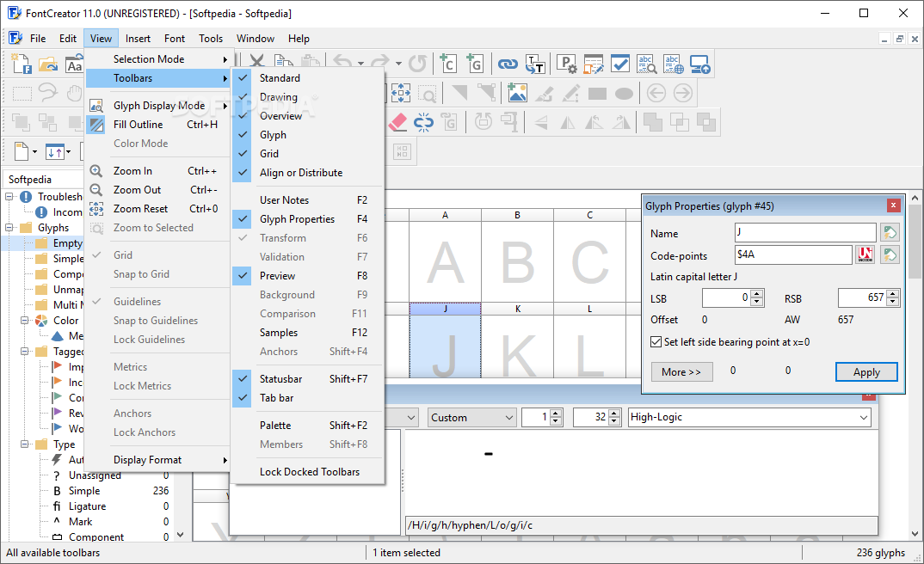Choose the Samples F12 entry
The image size is (924, 564).
point(307,333)
